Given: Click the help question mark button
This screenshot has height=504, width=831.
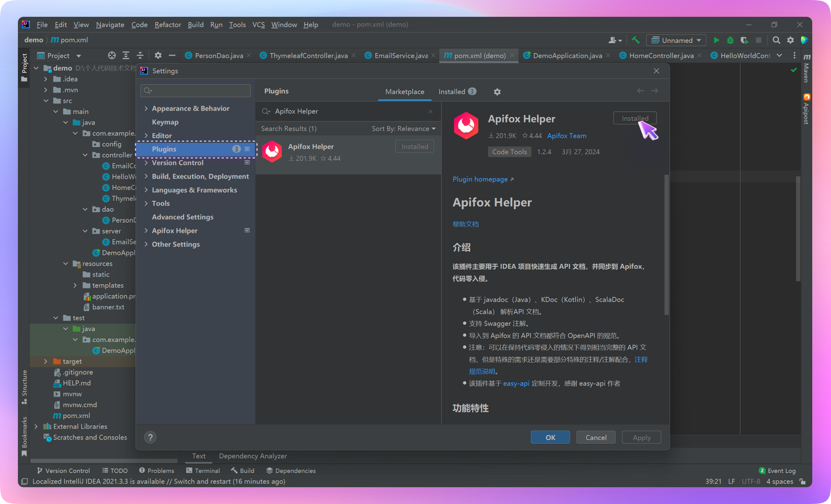Looking at the screenshot, I should (x=150, y=437).
